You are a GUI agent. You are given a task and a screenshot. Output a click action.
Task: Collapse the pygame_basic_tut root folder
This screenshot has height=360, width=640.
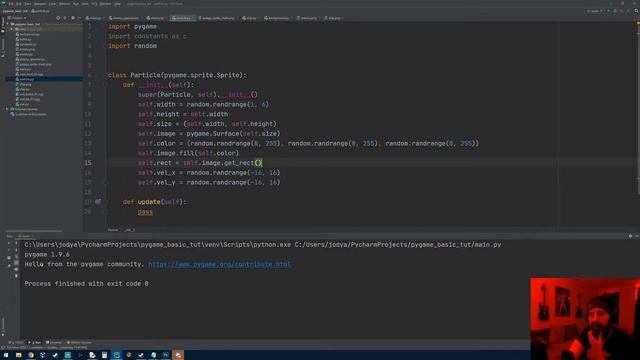[x=8, y=24]
